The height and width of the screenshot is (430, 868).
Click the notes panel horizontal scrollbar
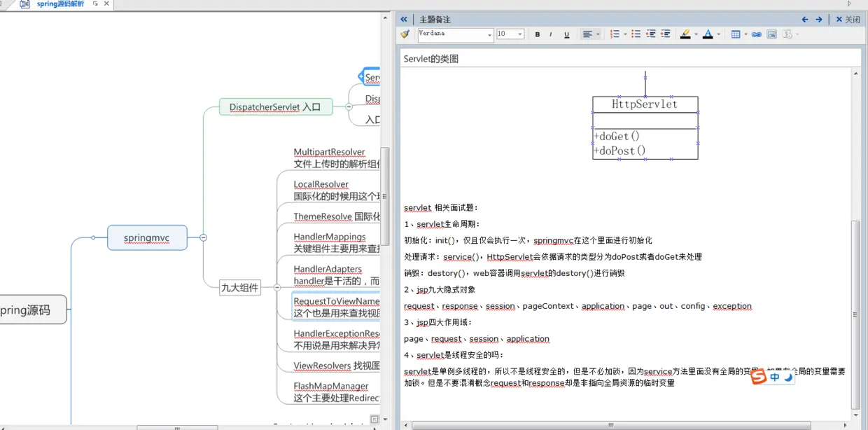(x=611, y=425)
